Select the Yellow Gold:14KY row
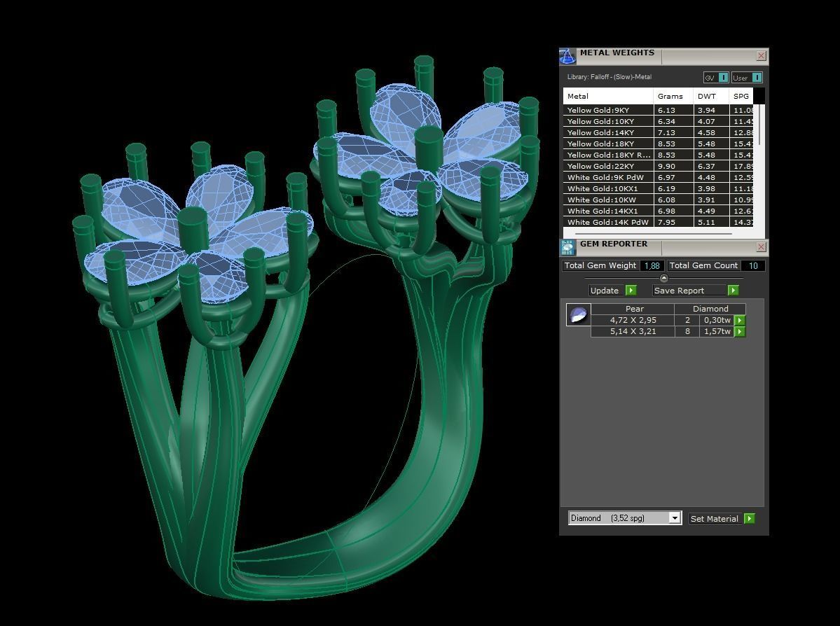The image size is (840, 626). coord(659,133)
